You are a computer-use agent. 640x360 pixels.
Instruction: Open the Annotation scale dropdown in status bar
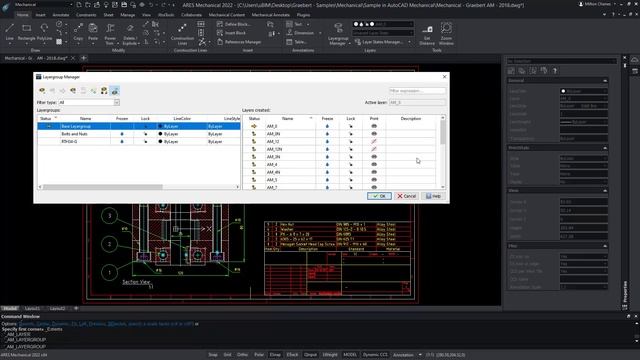(x=420, y=355)
